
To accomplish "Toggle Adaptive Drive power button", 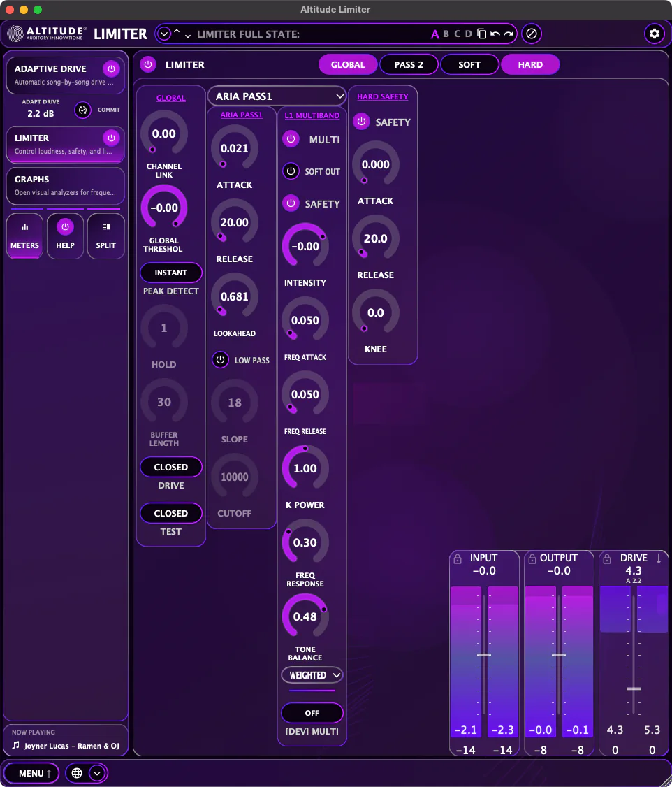I will pos(111,68).
